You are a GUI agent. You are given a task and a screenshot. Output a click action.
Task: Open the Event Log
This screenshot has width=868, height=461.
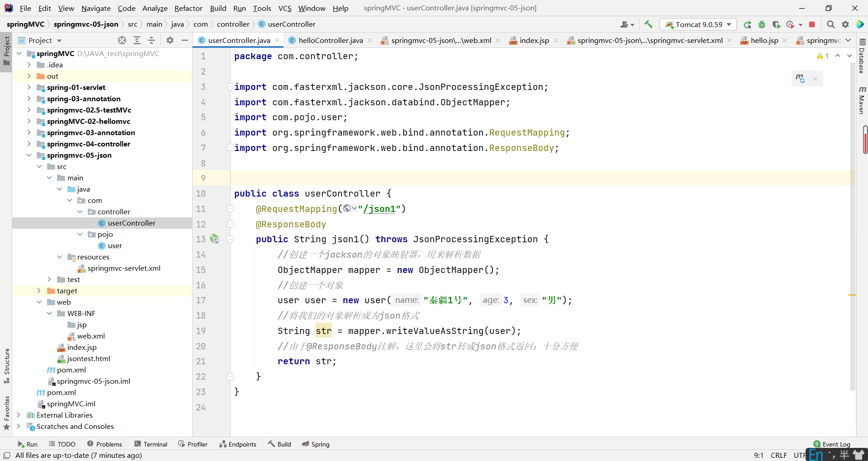832,444
